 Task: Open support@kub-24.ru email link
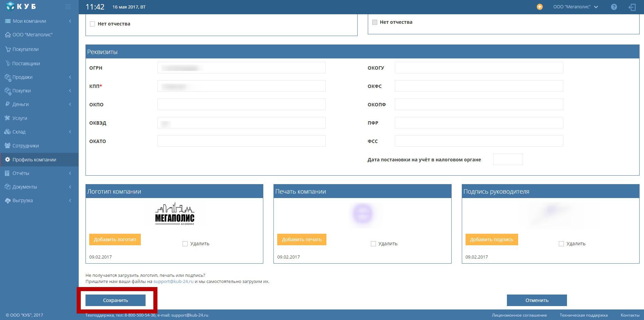pyautogui.click(x=173, y=281)
